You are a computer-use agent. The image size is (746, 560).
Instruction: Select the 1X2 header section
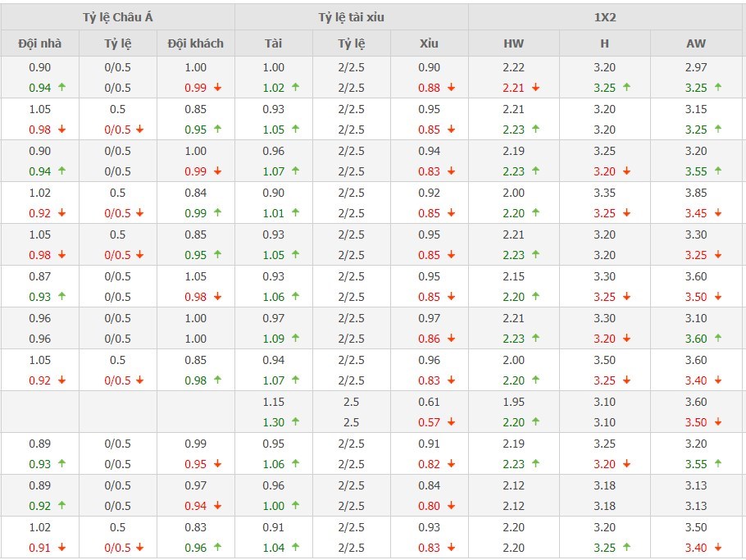pyautogui.click(x=607, y=17)
